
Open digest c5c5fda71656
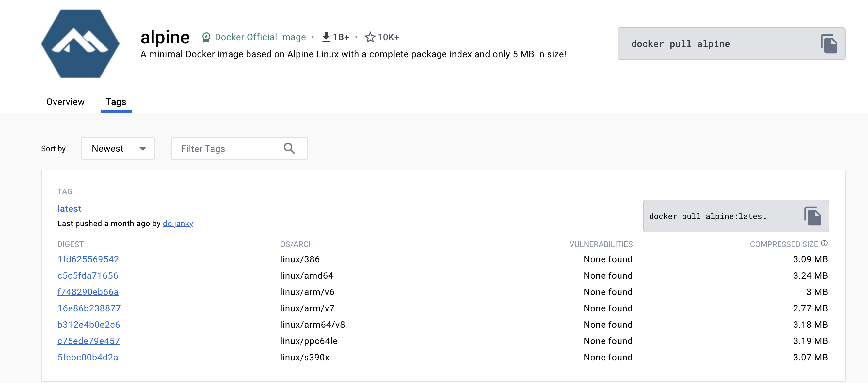point(88,275)
